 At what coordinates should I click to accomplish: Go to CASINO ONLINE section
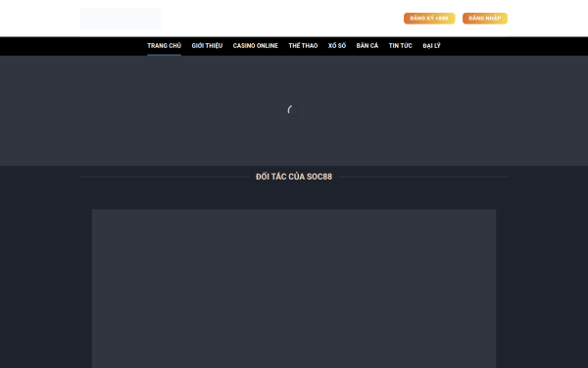pos(256,46)
